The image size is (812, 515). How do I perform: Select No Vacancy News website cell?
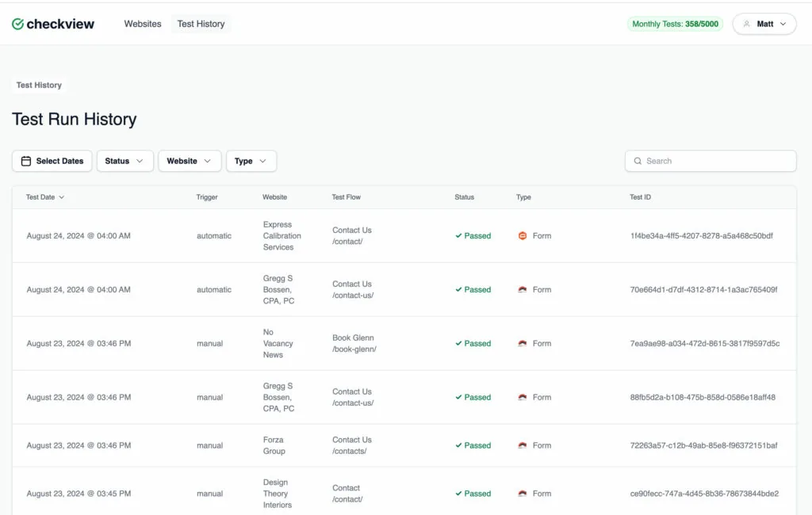(x=278, y=343)
